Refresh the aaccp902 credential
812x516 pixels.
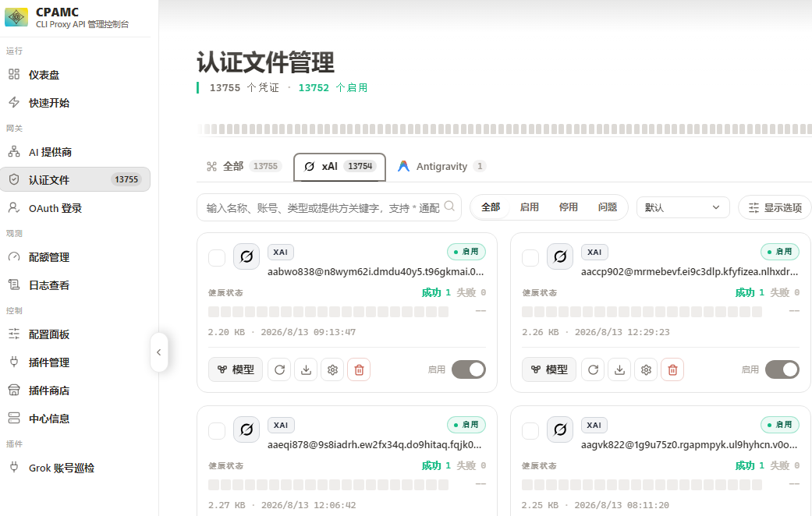click(593, 369)
